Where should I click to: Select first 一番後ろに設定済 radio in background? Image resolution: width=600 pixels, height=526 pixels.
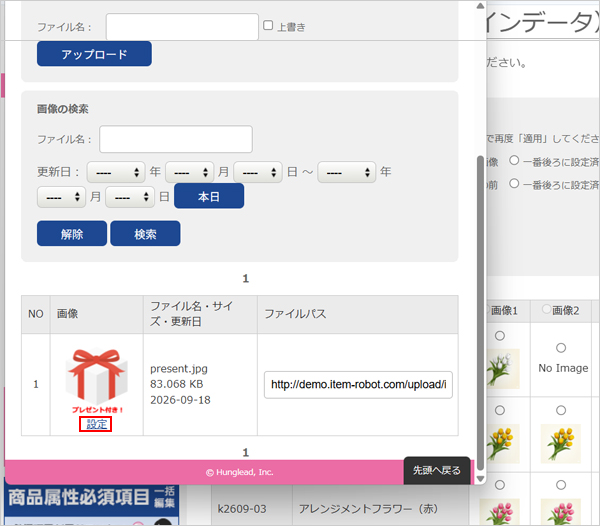514,160
